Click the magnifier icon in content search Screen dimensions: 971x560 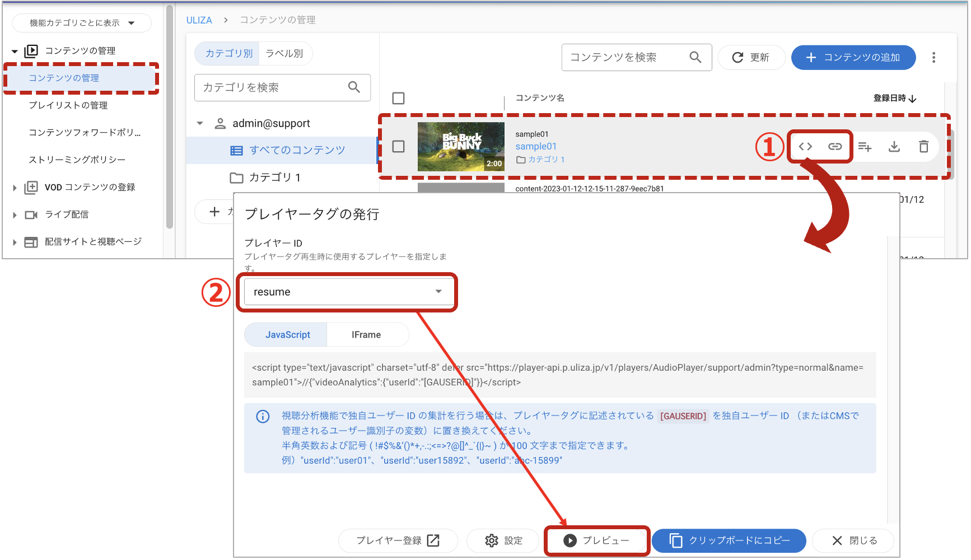click(695, 57)
